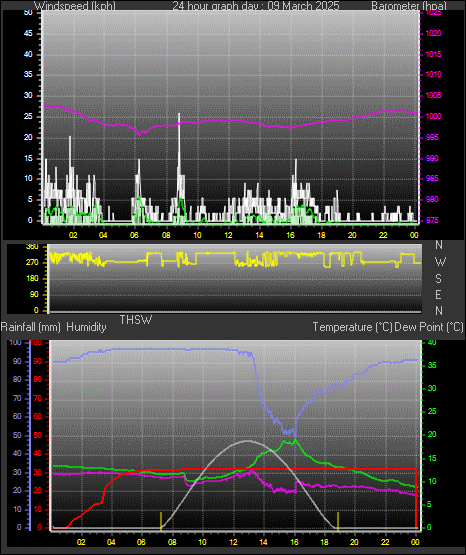Click the Barometer (hpa) axis title
Screen dimensions: 466x555
pyautogui.click(x=409, y=6)
